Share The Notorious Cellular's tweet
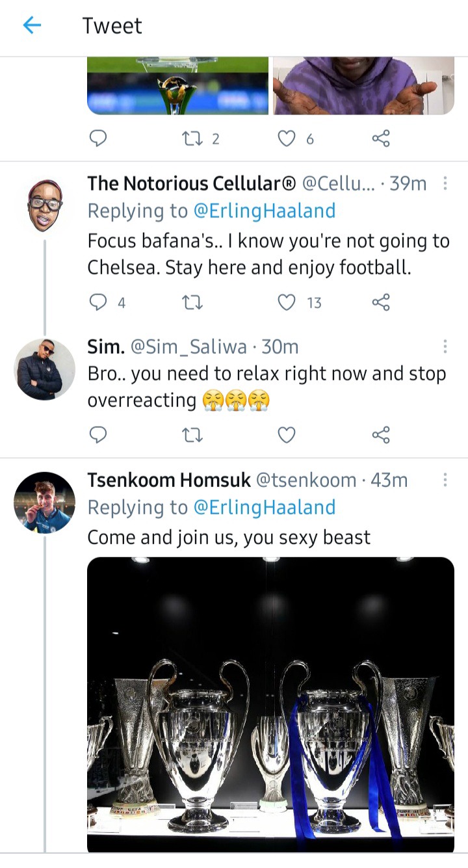 coord(381,302)
